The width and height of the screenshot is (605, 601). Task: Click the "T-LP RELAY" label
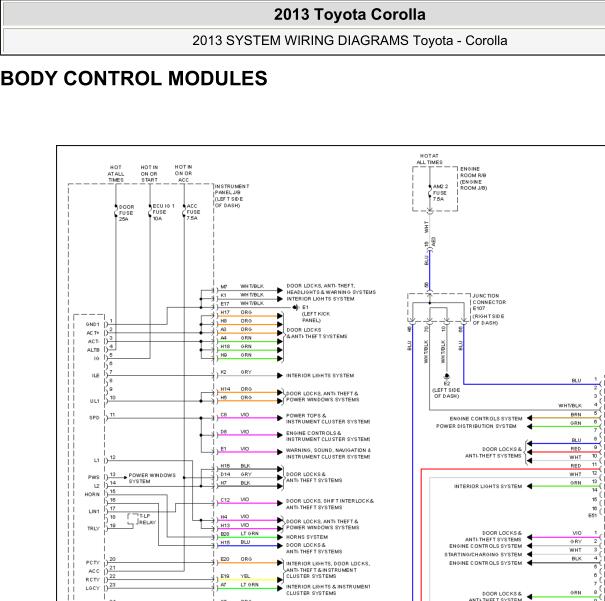coord(147,519)
